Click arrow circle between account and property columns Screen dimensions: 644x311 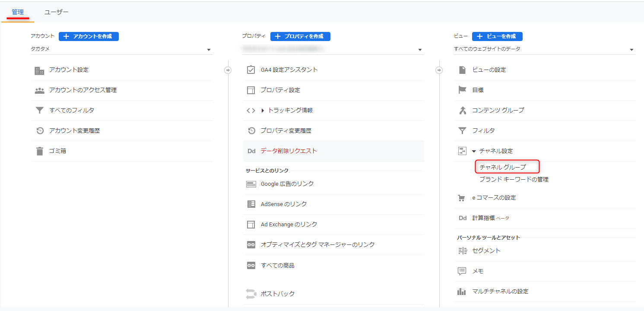[228, 70]
